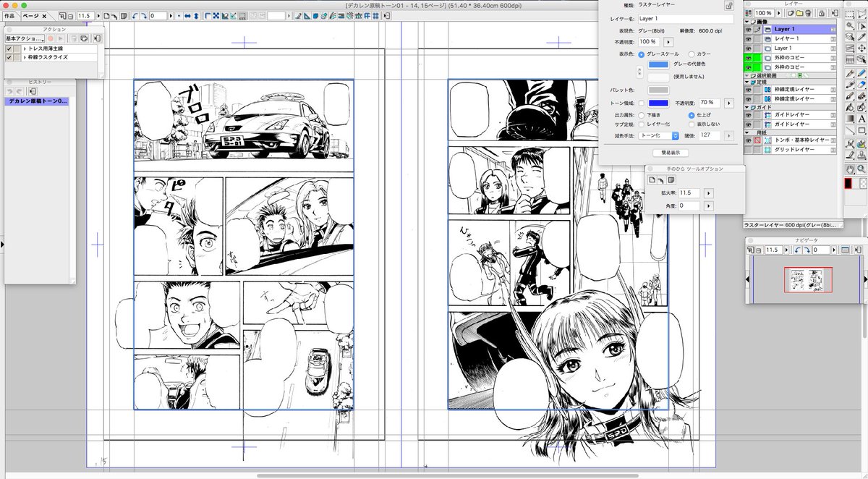Select カラー display color radio

[692, 54]
